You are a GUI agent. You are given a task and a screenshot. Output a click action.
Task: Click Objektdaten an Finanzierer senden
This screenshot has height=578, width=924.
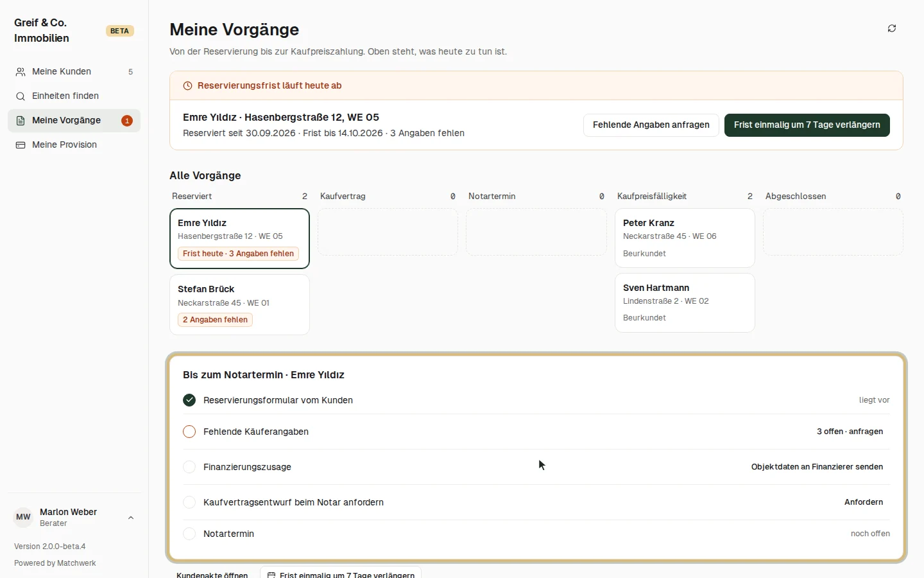(817, 467)
